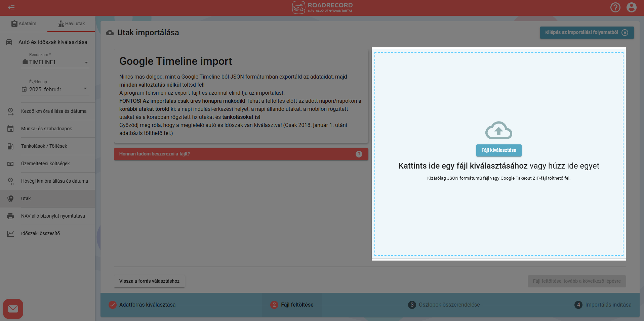Click the road icon beside Havi utak
This screenshot has height=321, width=644.
[61, 24]
